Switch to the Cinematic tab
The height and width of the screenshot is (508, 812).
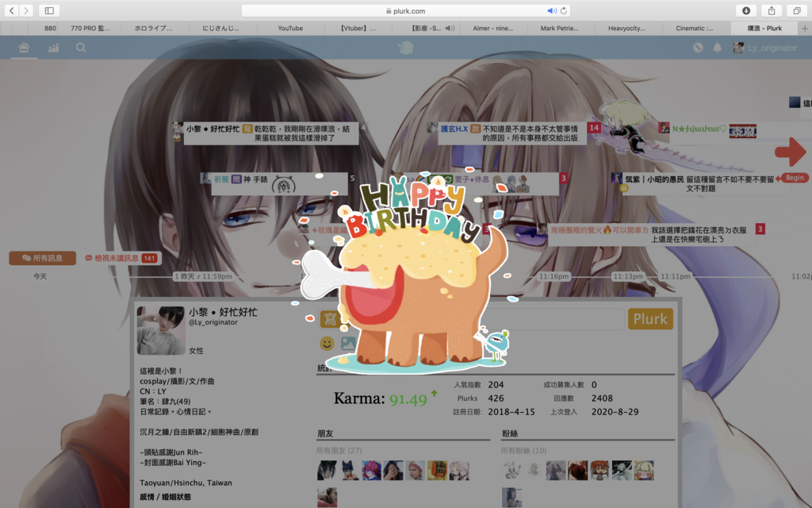coord(695,29)
